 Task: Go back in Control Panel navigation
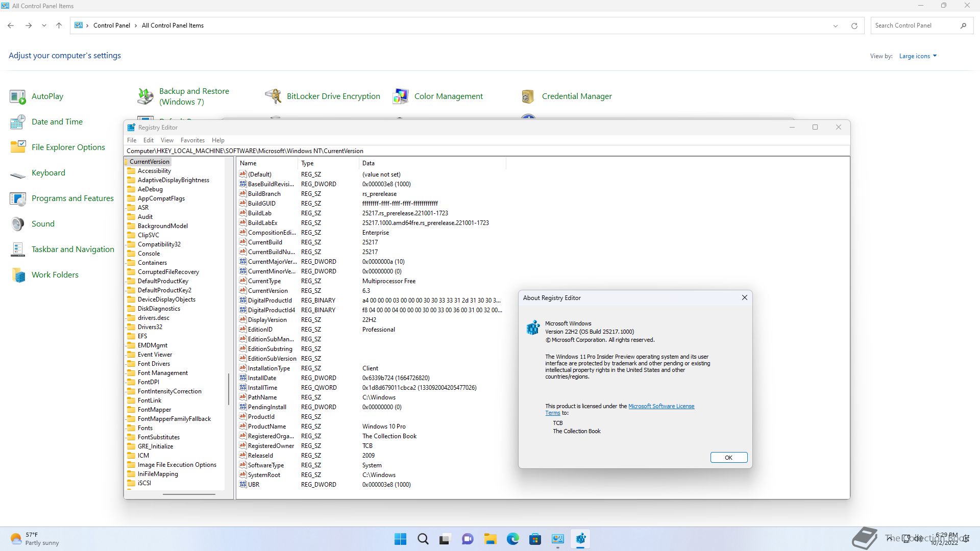point(11,26)
